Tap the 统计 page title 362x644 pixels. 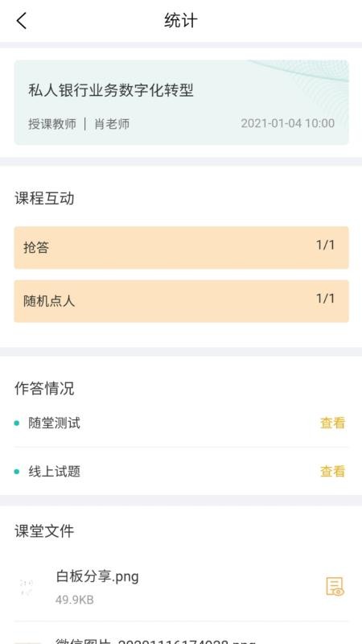point(181,21)
